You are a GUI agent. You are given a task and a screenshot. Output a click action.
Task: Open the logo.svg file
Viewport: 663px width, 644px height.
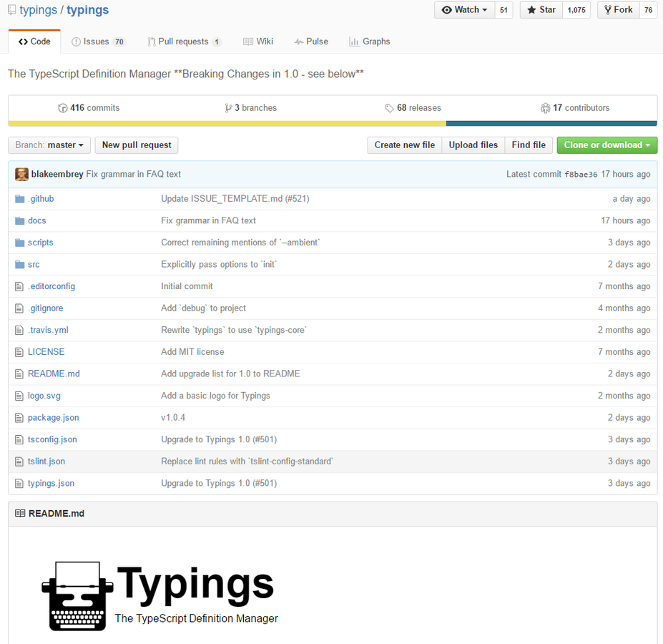click(x=44, y=396)
